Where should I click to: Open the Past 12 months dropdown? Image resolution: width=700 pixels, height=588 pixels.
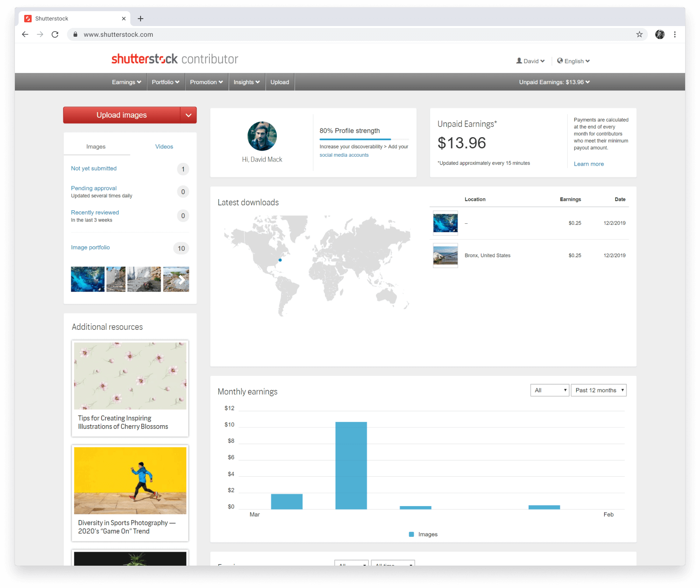[599, 390]
